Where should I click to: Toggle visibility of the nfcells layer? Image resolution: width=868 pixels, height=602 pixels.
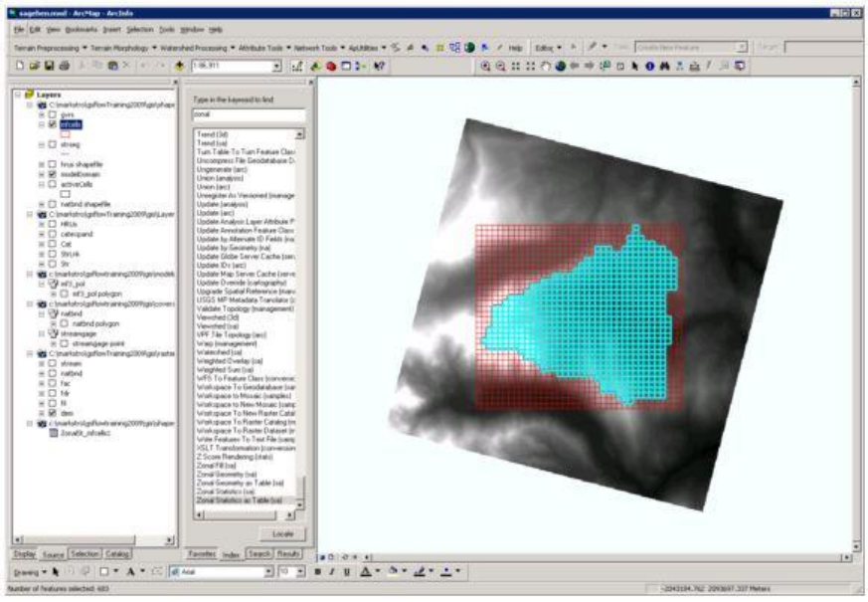53,124
